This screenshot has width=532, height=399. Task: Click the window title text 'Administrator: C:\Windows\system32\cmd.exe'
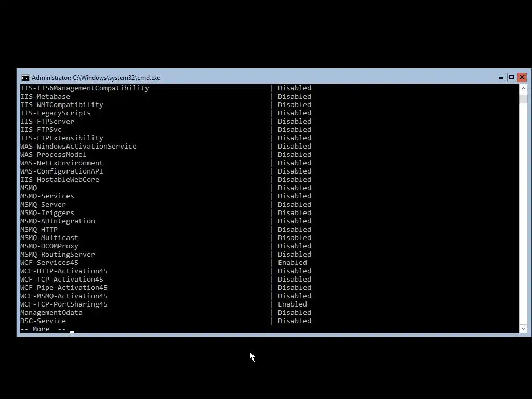tap(96, 78)
